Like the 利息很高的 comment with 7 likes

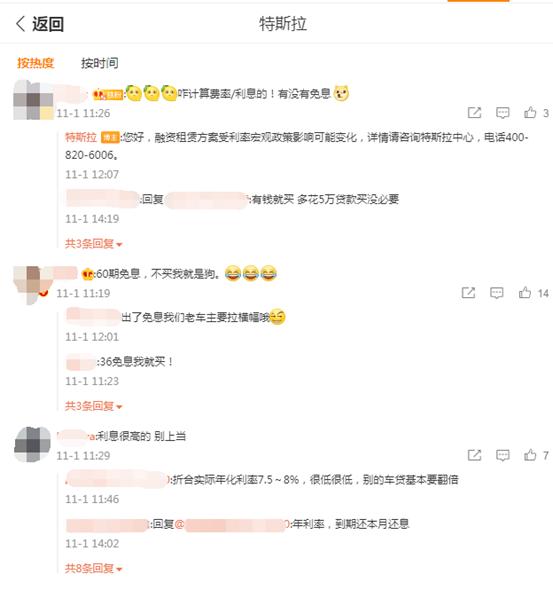tap(530, 455)
